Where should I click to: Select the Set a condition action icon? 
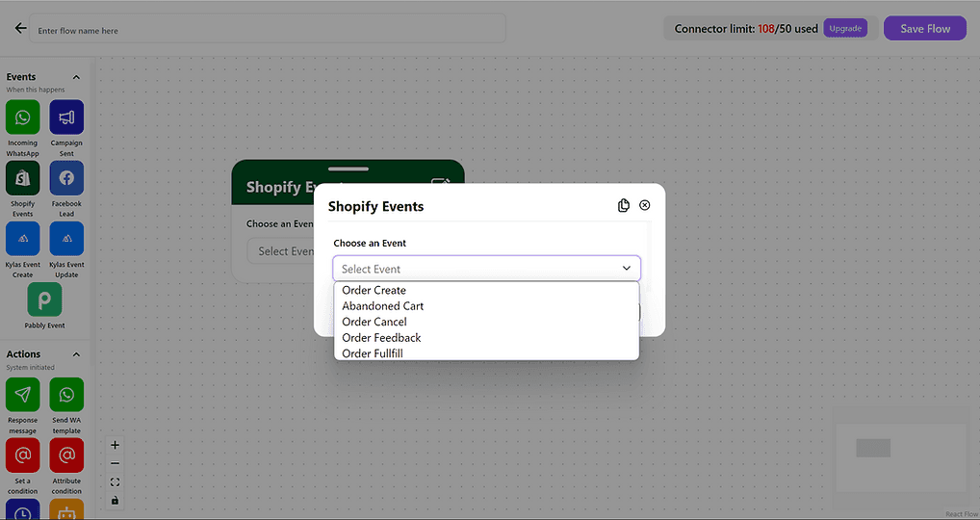tap(22, 455)
